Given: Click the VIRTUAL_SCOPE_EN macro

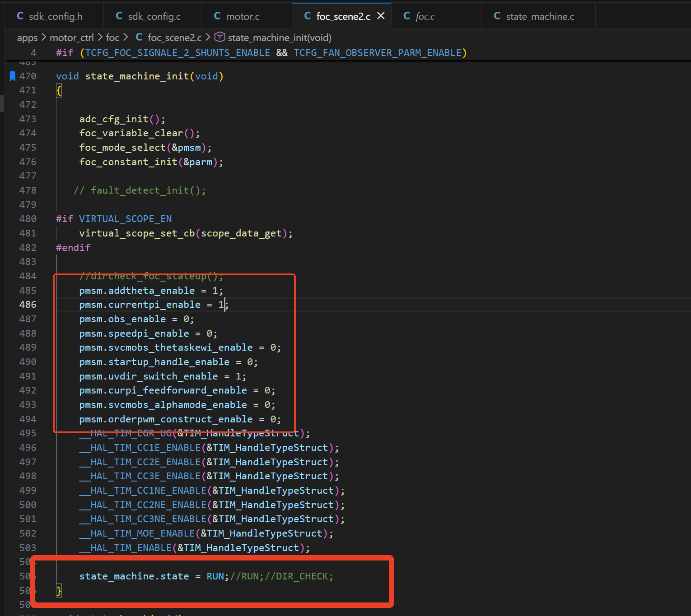Looking at the screenshot, I should pyautogui.click(x=126, y=219).
